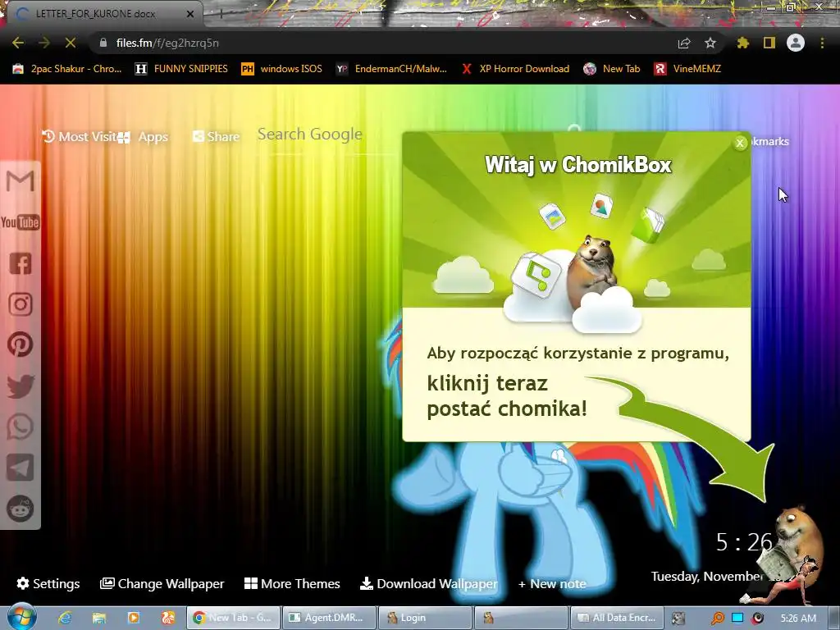
Task: Click More Themes
Action: pos(292,583)
